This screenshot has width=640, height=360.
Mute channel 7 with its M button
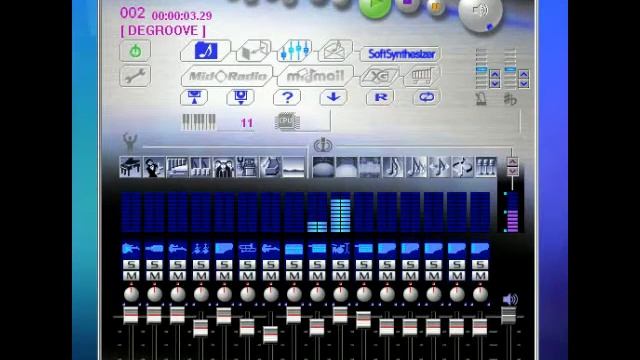pyautogui.click(x=271, y=276)
